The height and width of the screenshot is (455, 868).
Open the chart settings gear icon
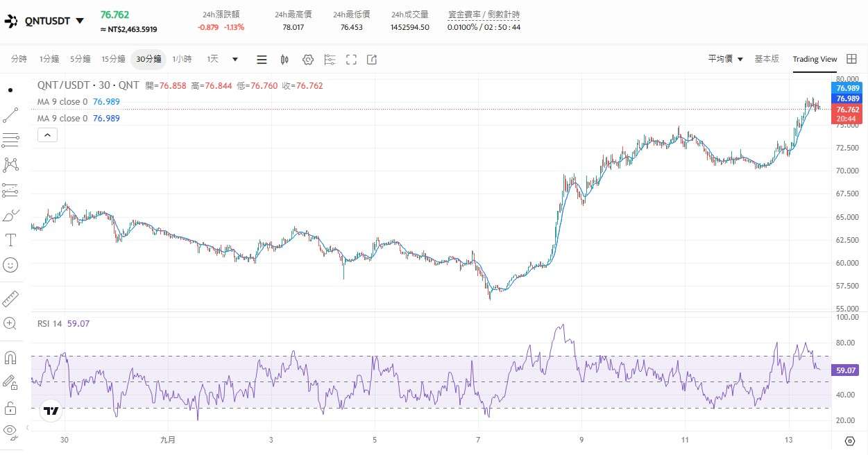pyautogui.click(x=308, y=60)
